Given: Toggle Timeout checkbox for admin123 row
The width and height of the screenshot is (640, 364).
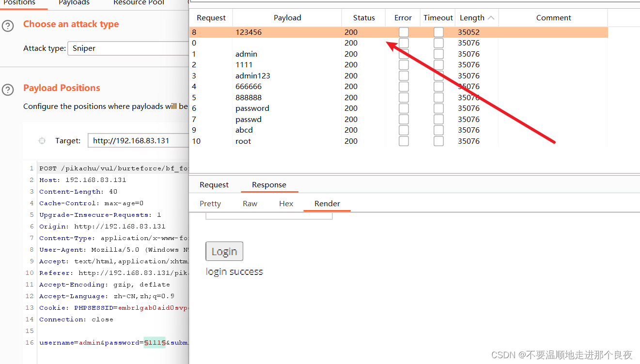Looking at the screenshot, I should coord(438,76).
